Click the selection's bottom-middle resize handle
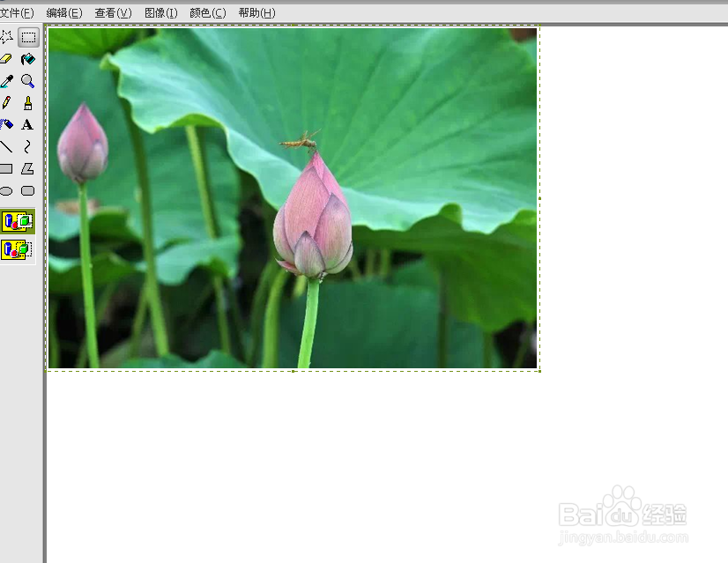The image size is (728, 563). 293,371
